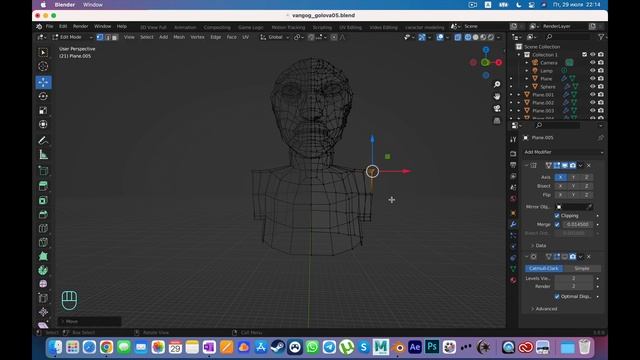Click the Mirror Object picker field

click(x=574, y=207)
